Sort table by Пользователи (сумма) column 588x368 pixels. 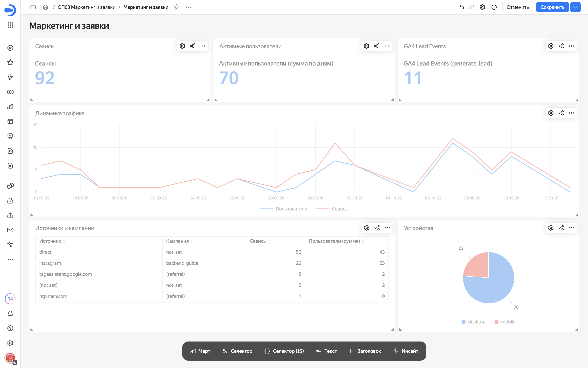pos(336,241)
